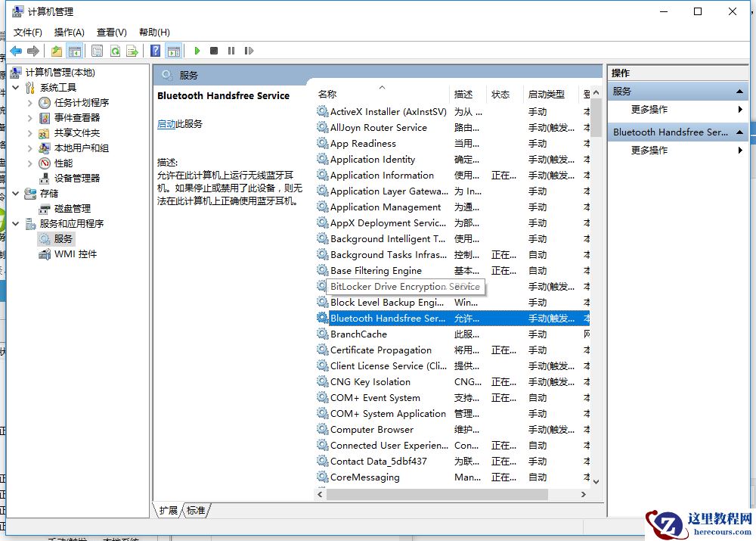756x541 pixels.
Task: Start the service with the green play icon
Action: coord(197,51)
